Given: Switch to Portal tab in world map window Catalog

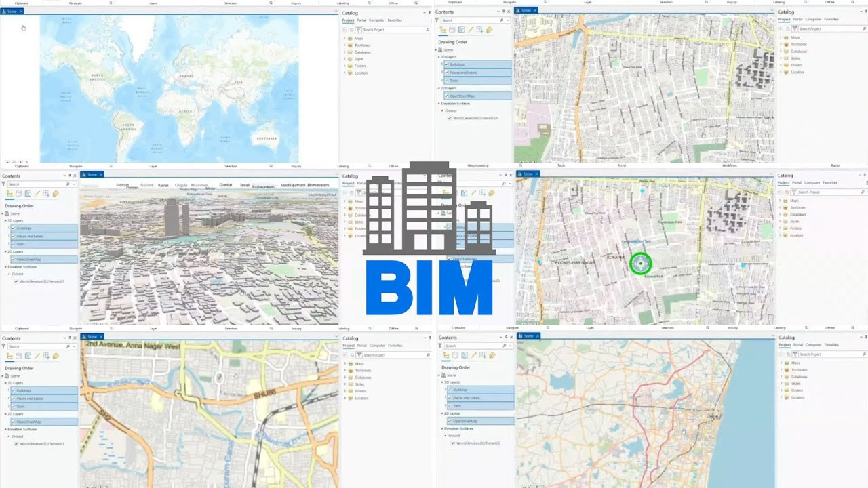Looking at the screenshot, I should 361,20.
